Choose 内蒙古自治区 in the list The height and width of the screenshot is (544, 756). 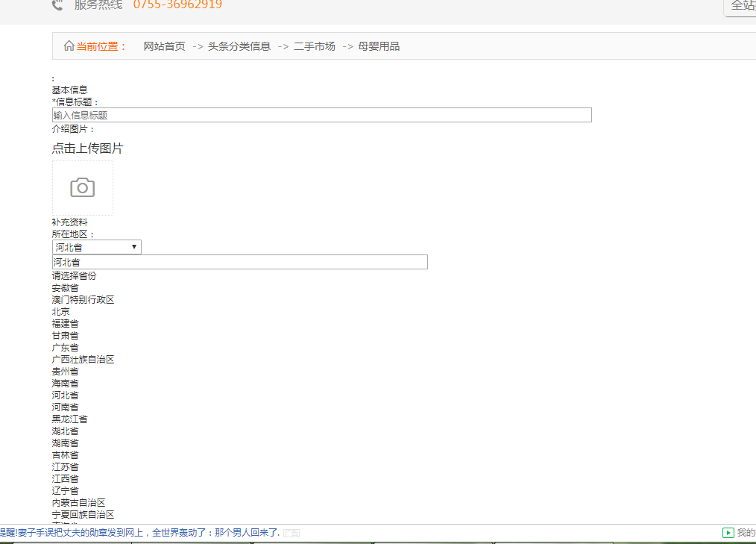click(x=78, y=503)
